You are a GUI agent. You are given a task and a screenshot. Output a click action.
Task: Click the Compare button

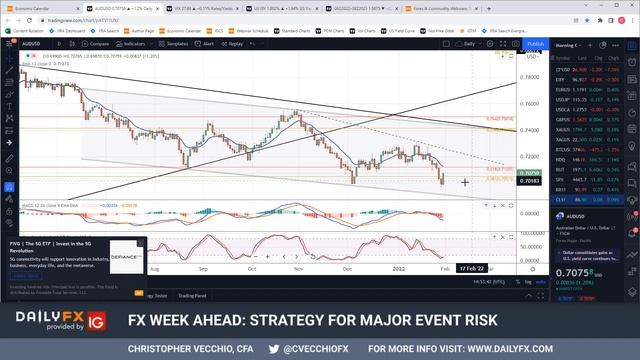point(95,44)
